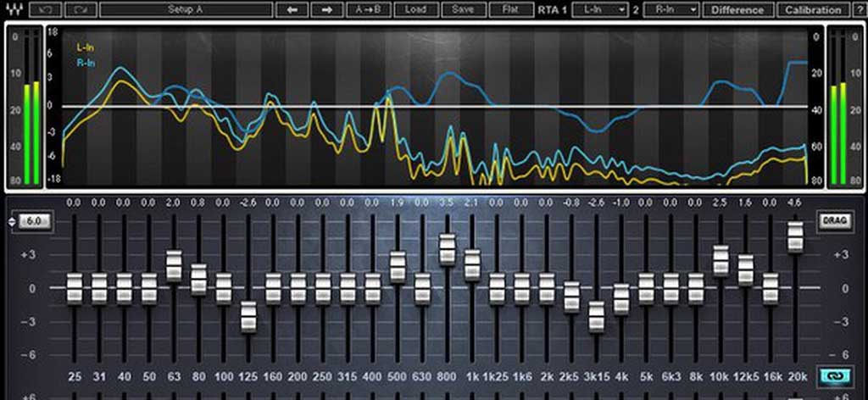Click the 6.0 gain scale value field

click(x=35, y=221)
